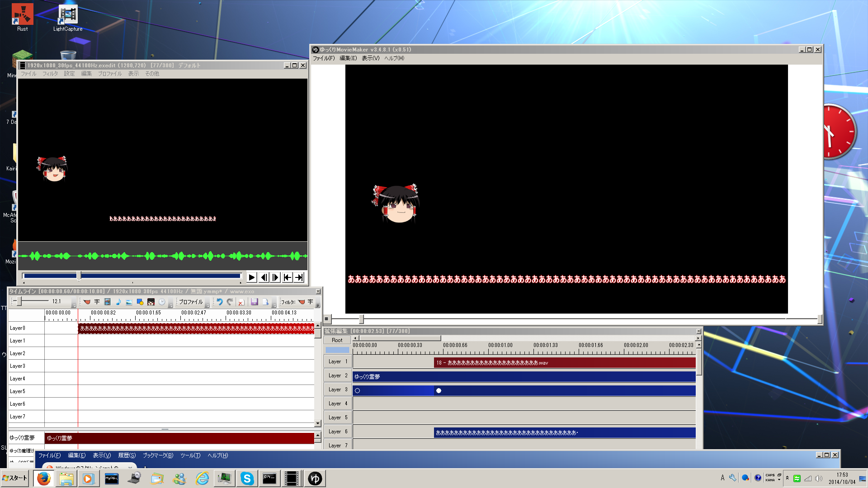
Task: Toggle the text filter 字 icon
Action: [310, 302]
